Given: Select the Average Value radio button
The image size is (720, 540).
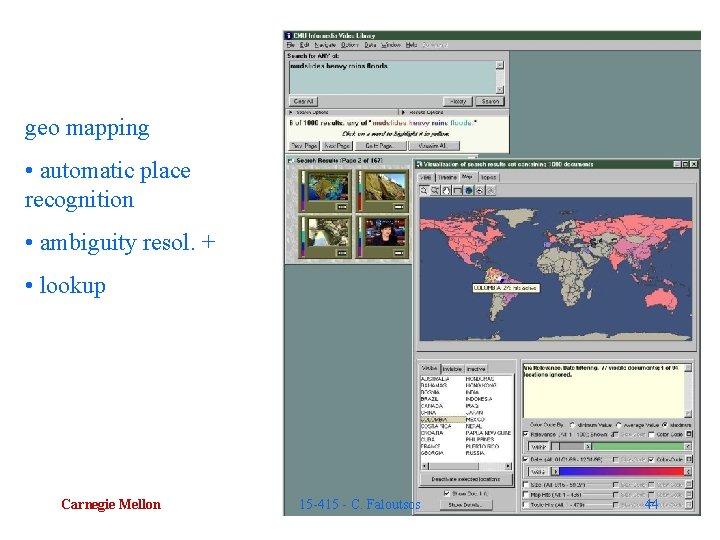Looking at the screenshot, I should tap(619, 425).
